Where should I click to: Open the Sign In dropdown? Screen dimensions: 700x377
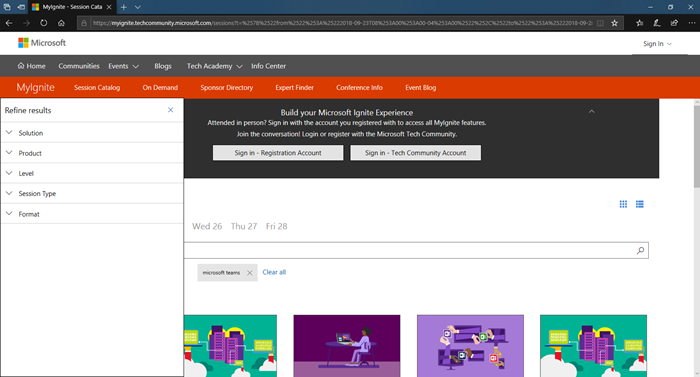pyautogui.click(x=657, y=44)
